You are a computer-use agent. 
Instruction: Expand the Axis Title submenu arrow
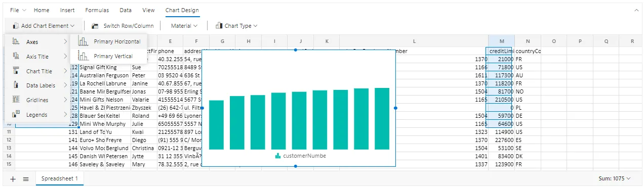[x=65, y=57]
